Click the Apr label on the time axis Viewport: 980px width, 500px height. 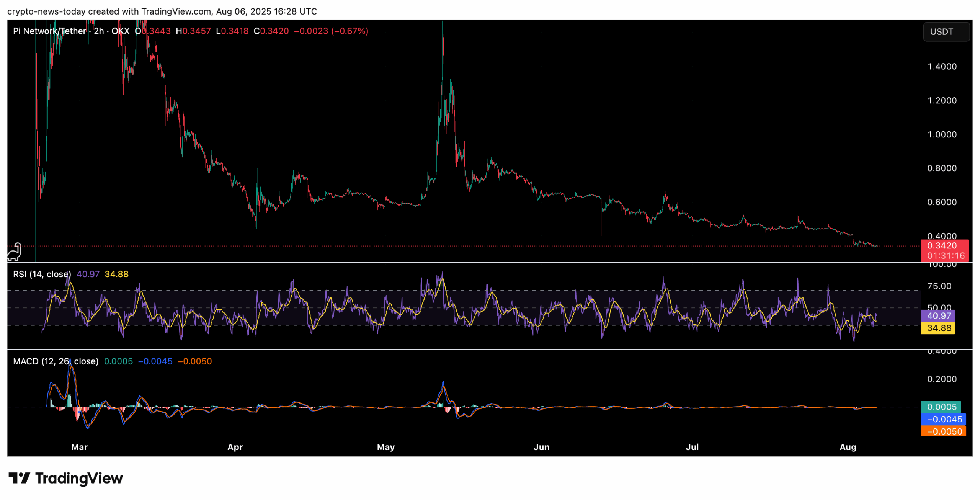coord(235,447)
